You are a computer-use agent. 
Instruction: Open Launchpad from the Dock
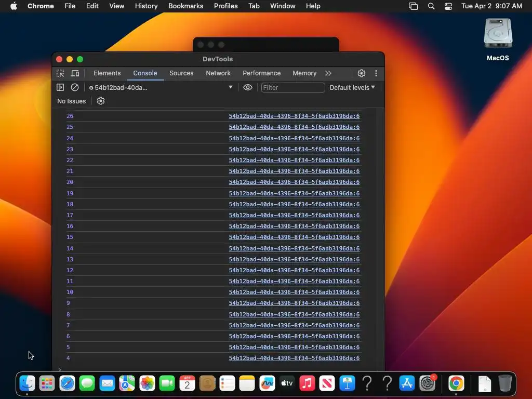coord(47,383)
